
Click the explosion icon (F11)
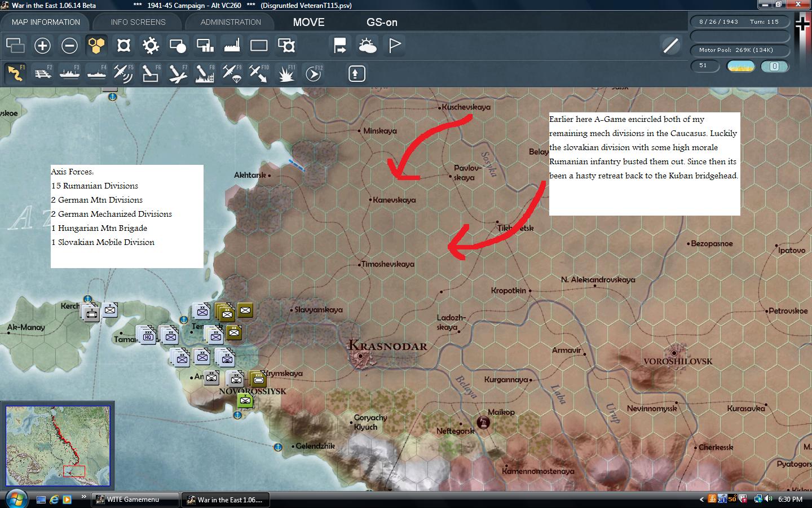click(x=286, y=73)
